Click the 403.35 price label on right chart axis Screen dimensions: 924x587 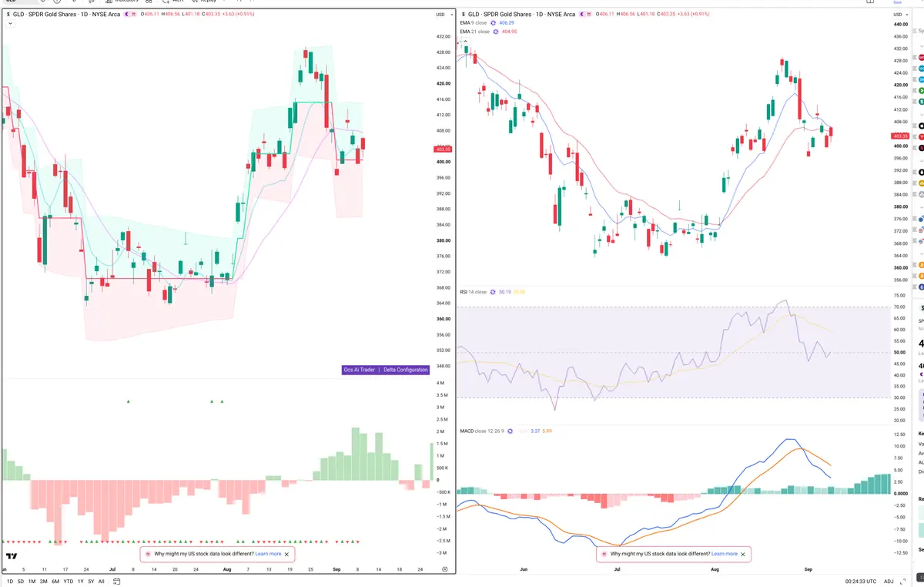click(899, 136)
